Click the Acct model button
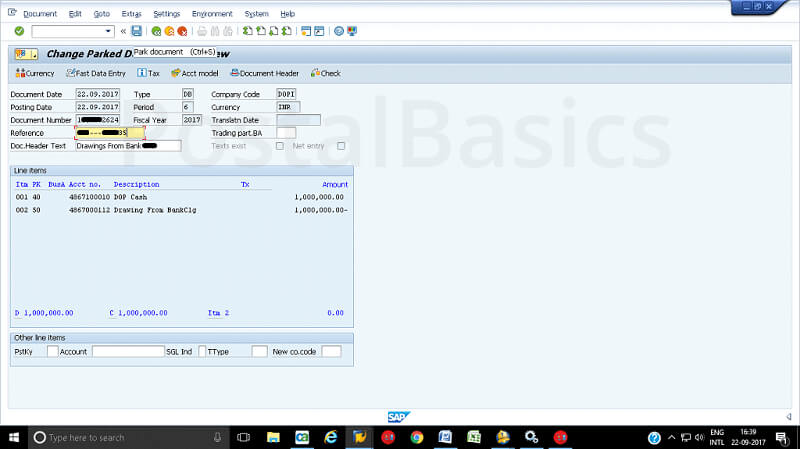The height and width of the screenshot is (449, 800). (x=194, y=73)
